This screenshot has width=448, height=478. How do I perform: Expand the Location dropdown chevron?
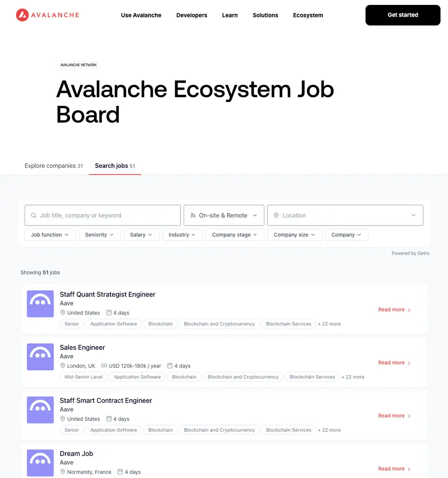point(414,215)
